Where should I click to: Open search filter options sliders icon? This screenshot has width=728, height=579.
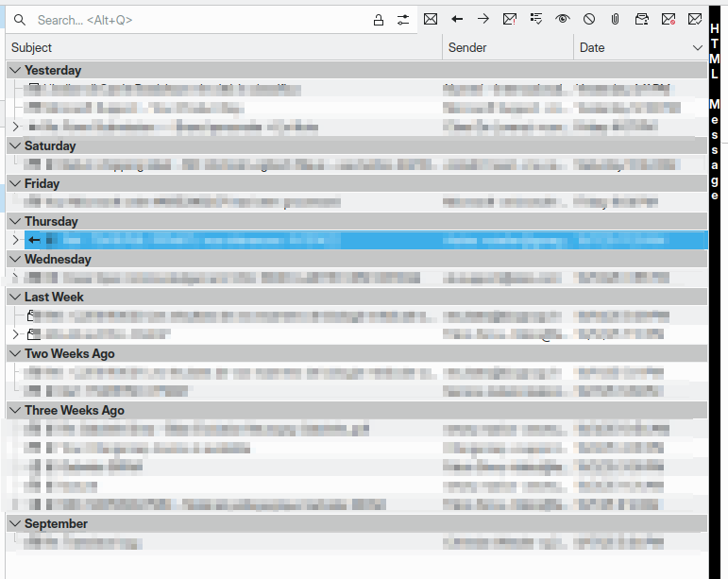(404, 20)
